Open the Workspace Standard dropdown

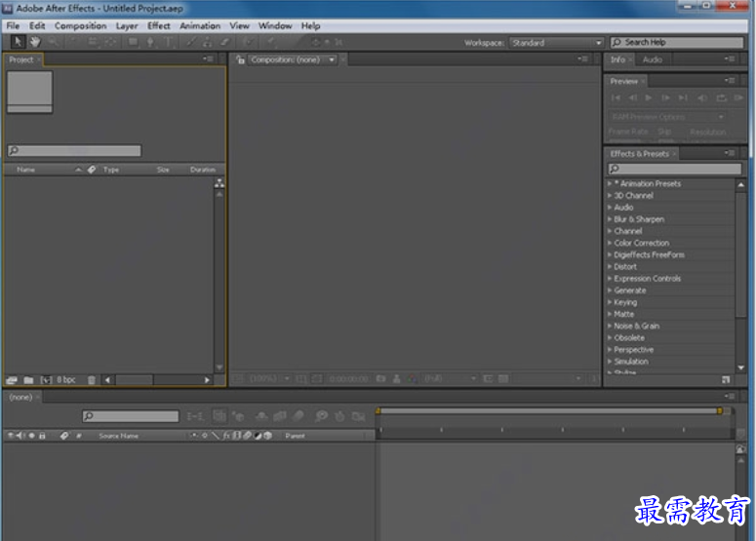[x=556, y=43]
